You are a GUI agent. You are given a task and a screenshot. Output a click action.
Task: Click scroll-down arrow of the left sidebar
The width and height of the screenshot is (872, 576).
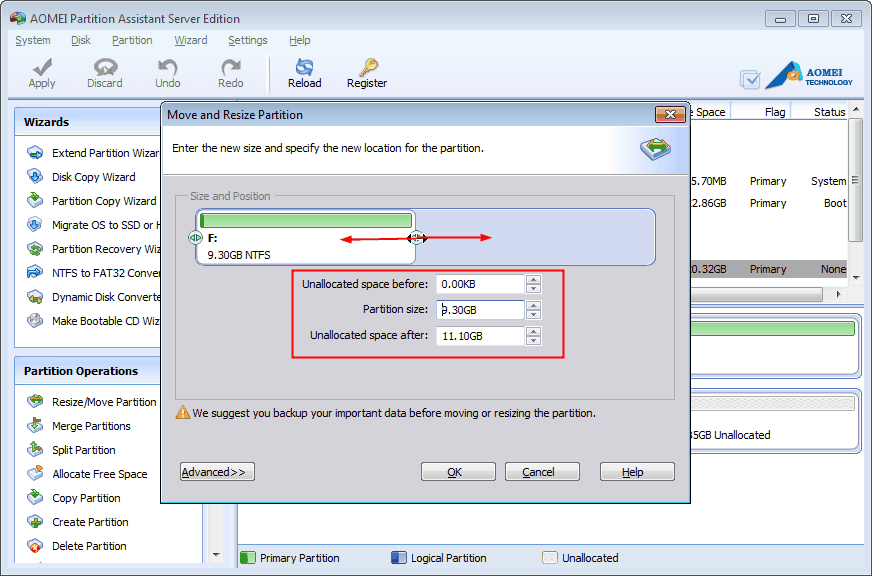pos(216,554)
